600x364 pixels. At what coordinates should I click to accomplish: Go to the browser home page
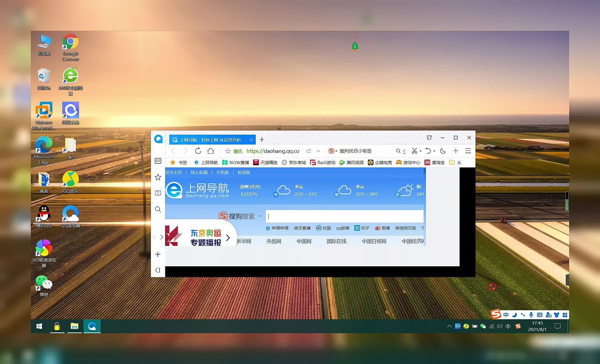tap(211, 151)
